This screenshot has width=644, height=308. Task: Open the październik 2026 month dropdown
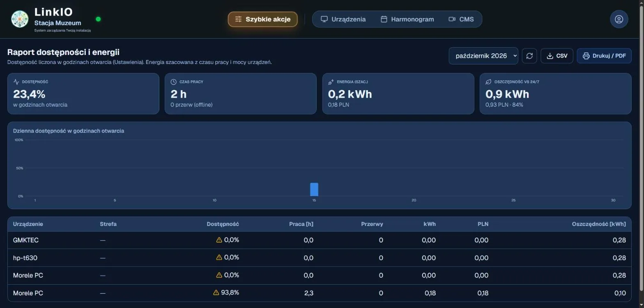click(483, 56)
